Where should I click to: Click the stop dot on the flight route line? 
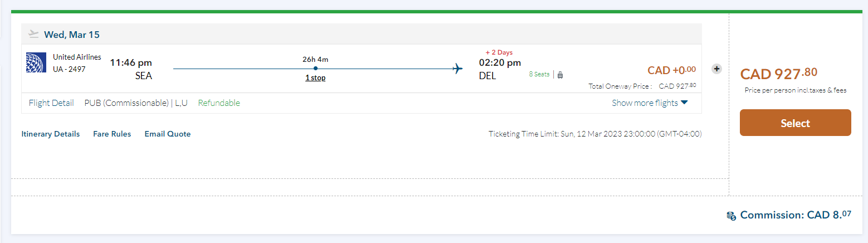point(315,69)
